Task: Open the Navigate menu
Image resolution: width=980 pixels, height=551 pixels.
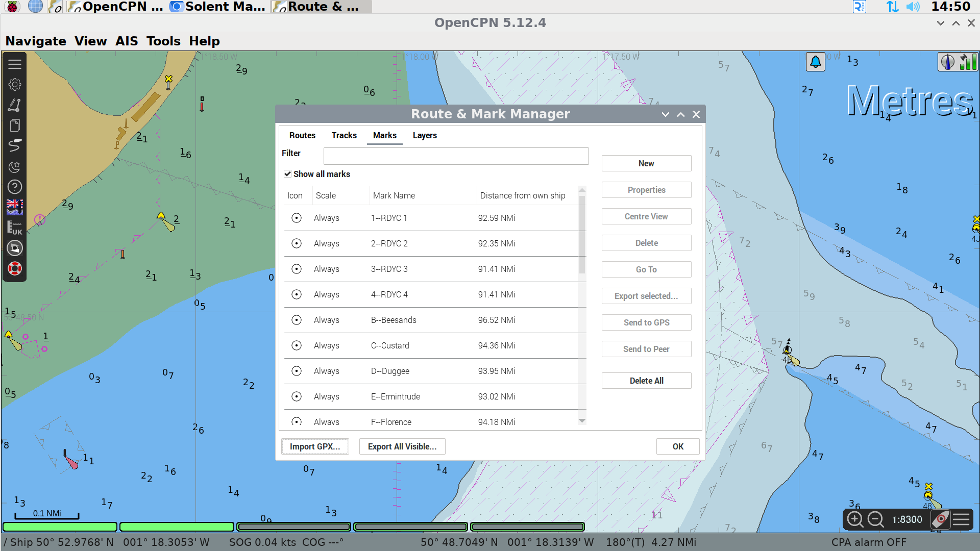Action: [35, 41]
